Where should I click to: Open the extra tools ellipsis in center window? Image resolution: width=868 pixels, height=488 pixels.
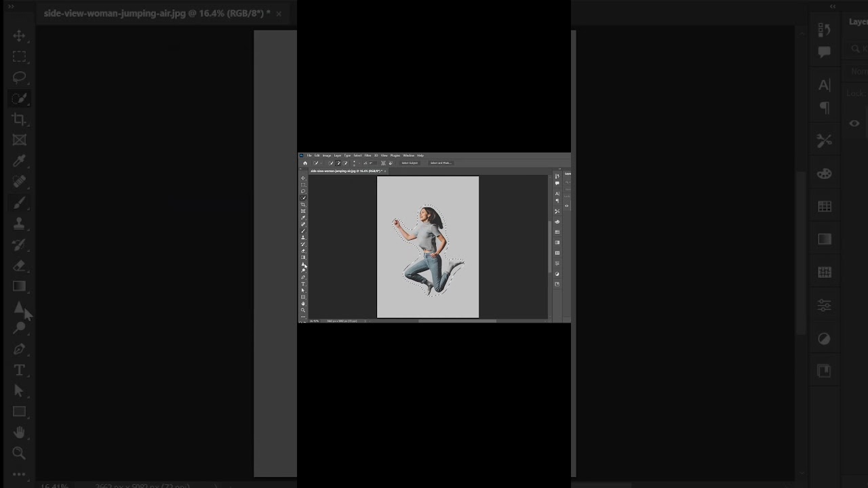(x=303, y=317)
